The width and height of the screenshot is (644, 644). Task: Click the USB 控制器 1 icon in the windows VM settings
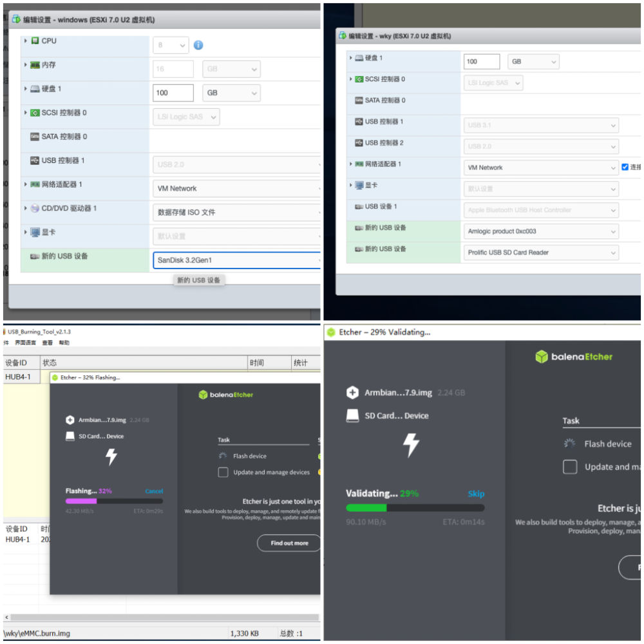35,160
